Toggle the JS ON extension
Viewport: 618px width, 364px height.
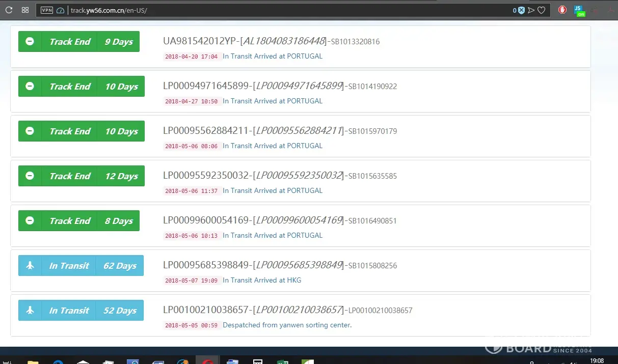579,10
